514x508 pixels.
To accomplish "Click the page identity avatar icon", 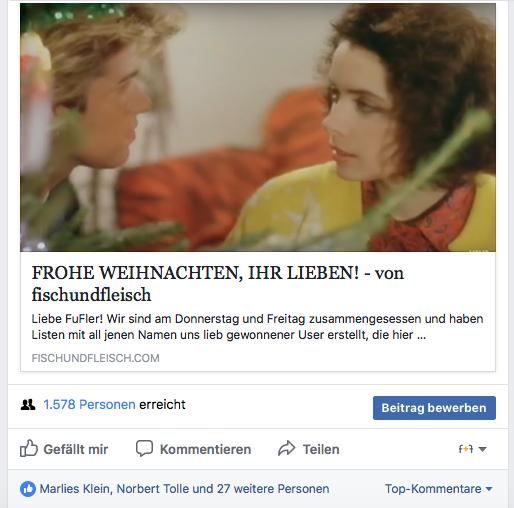I will click(466, 449).
